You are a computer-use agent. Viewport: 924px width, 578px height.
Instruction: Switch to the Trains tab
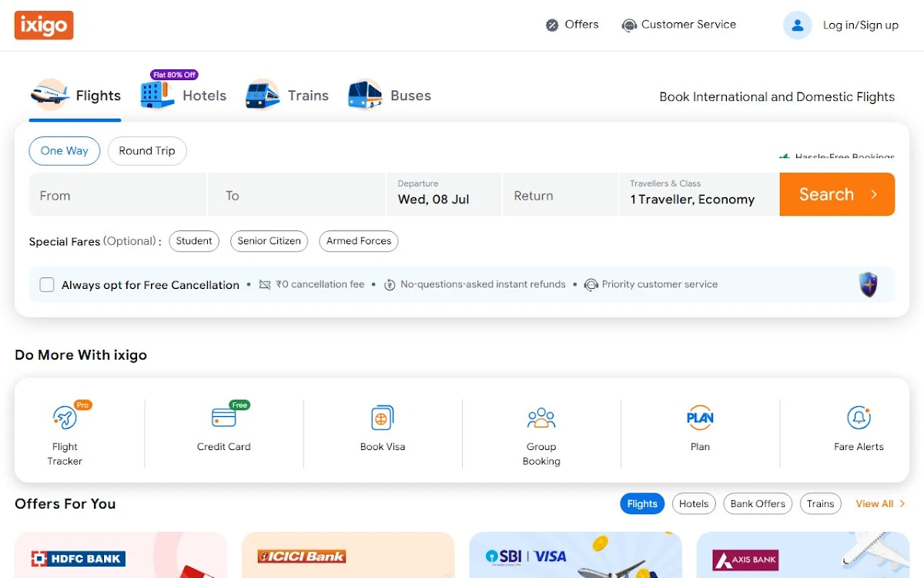[287, 96]
